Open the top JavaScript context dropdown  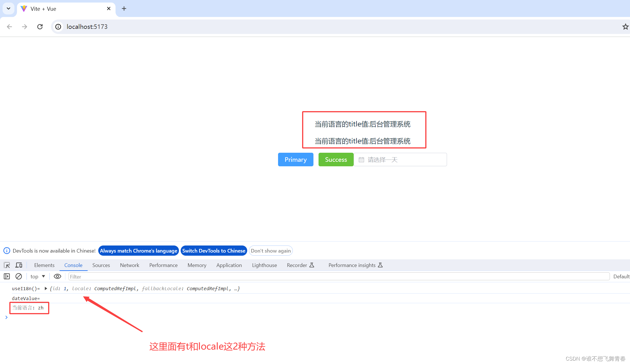pos(38,276)
